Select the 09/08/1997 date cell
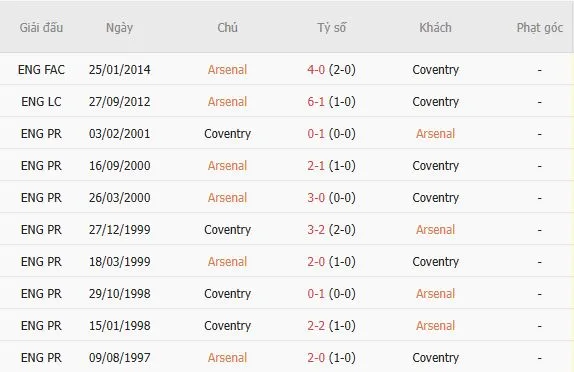Screen dimensions: 574x372 pos(119,358)
